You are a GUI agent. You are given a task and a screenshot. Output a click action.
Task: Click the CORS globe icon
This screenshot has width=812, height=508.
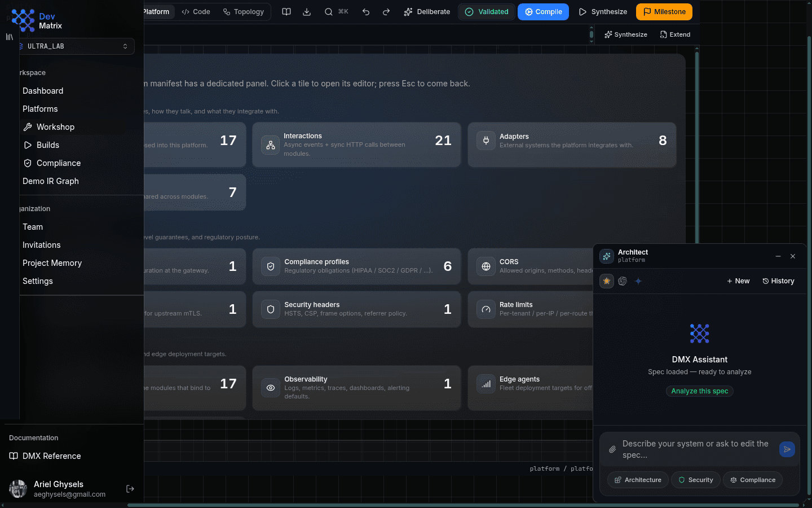coord(486,266)
